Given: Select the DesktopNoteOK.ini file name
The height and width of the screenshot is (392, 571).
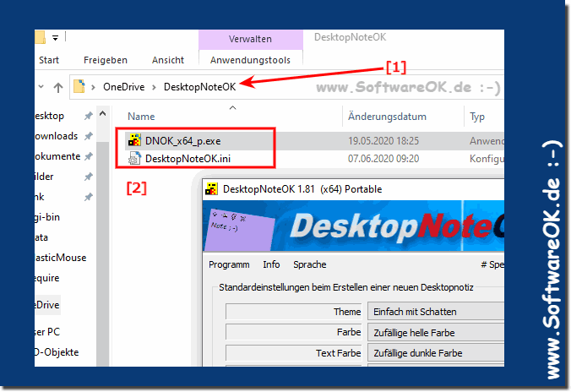Looking at the screenshot, I should pos(188,159).
